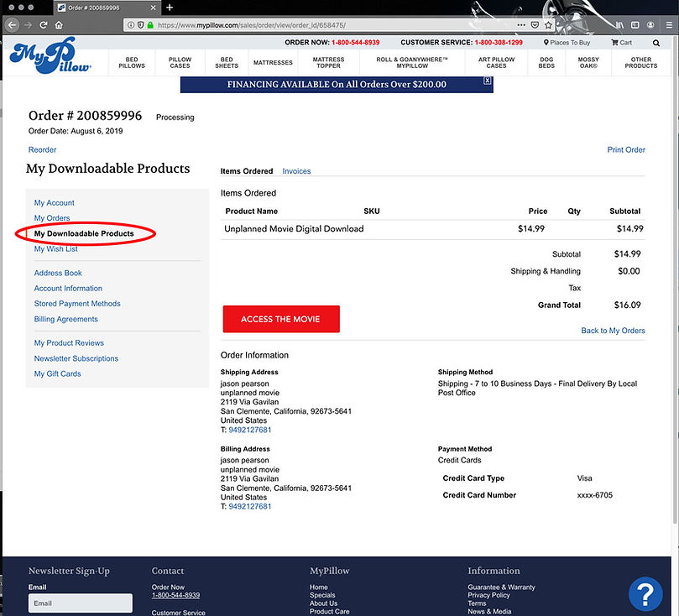Open Pillow Cases menu
The width and height of the screenshot is (679, 616).
point(180,63)
